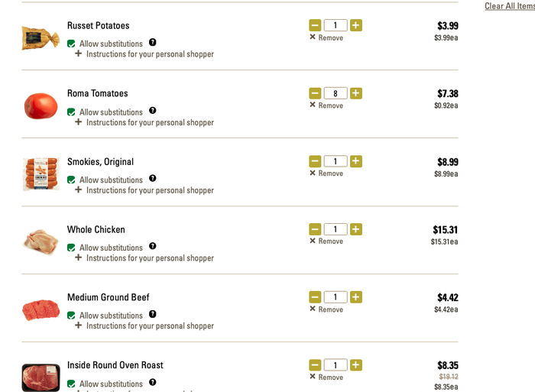This screenshot has height=392, width=535.
Task: Increase Russet Potatoes quantity with plus icon
Action: pos(356,25)
